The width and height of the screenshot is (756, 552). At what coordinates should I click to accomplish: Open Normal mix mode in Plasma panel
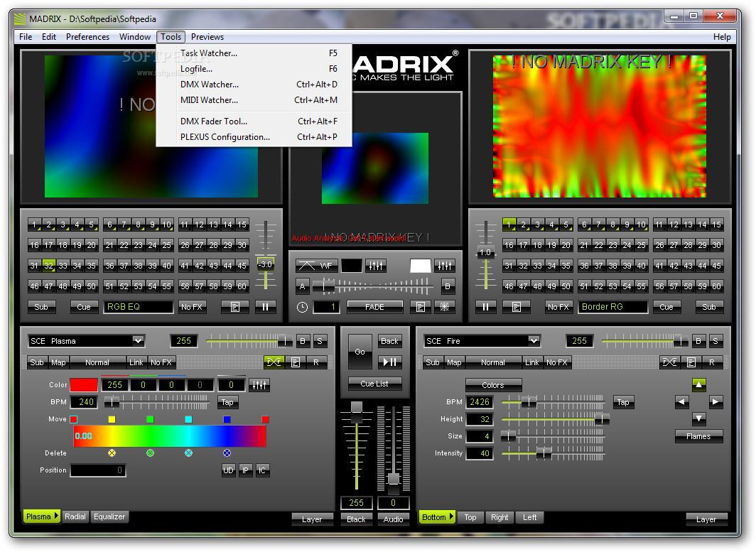97,362
